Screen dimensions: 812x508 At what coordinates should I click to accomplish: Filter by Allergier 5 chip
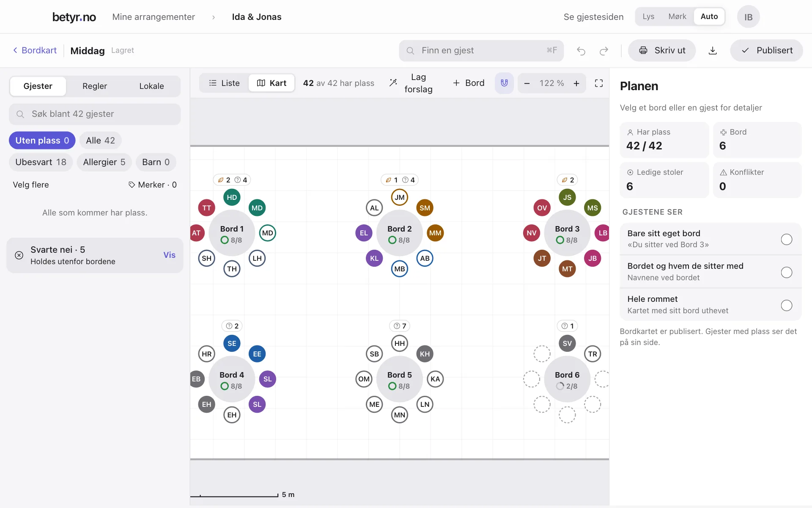coord(104,162)
